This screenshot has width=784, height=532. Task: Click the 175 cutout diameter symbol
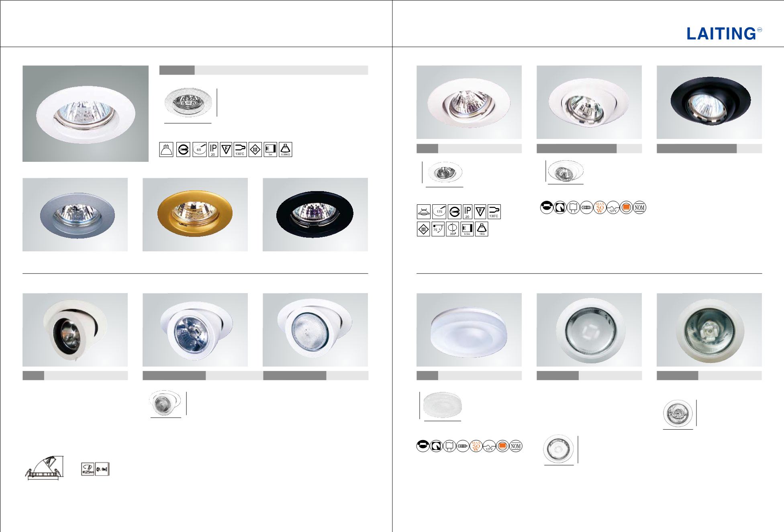439,212
